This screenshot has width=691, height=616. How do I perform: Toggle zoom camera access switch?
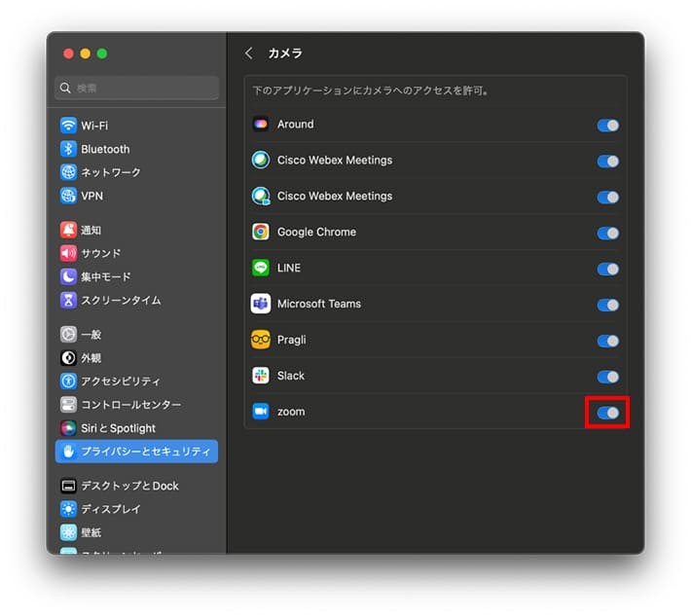607,413
